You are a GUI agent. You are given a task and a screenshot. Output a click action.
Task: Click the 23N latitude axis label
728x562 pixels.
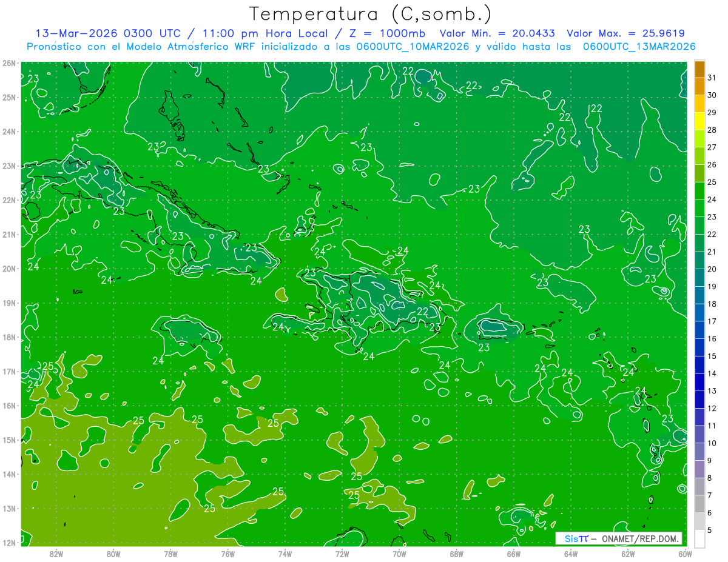(x=8, y=166)
